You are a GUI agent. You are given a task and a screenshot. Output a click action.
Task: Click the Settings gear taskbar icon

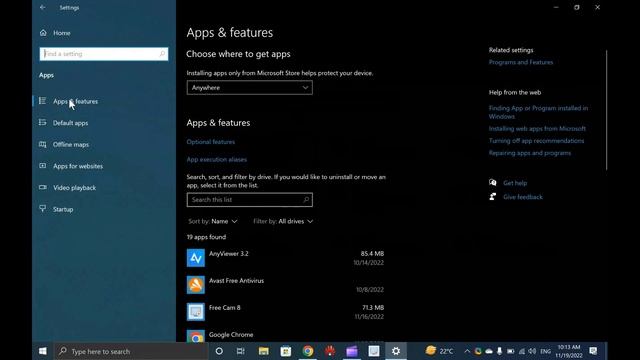pyautogui.click(x=396, y=351)
